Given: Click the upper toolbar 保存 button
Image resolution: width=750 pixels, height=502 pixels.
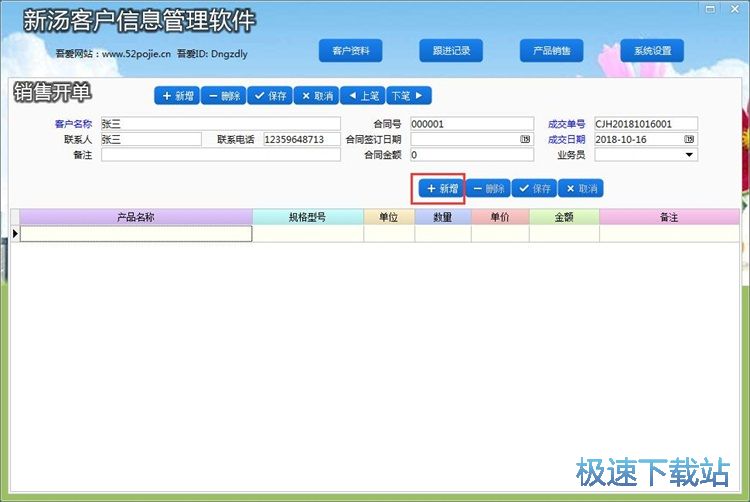Looking at the screenshot, I should coord(270,96).
